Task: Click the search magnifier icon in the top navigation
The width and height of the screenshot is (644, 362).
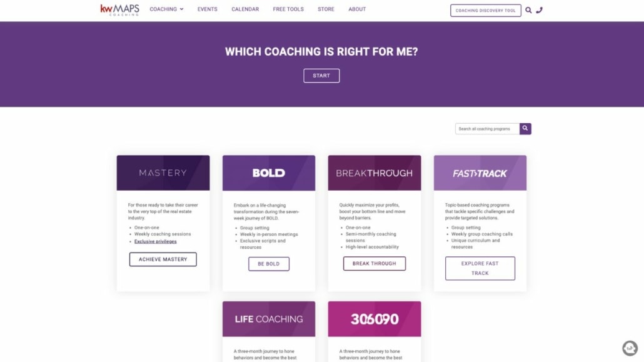Action: coord(528,10)
